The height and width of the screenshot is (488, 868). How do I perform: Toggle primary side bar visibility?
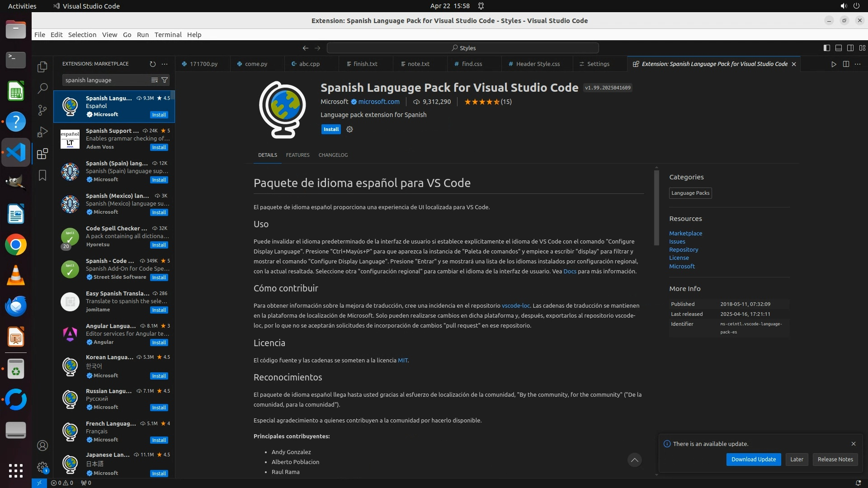pyautogui.click(x=827, y=48)
